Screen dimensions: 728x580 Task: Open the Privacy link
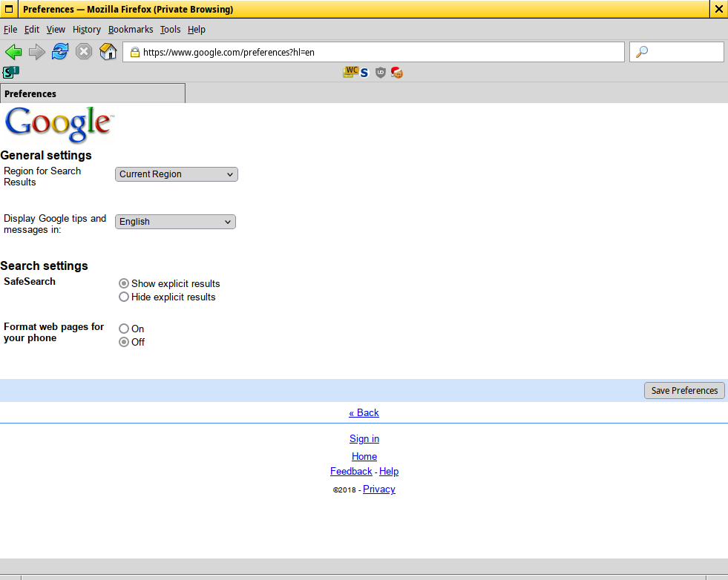[379, 489]
